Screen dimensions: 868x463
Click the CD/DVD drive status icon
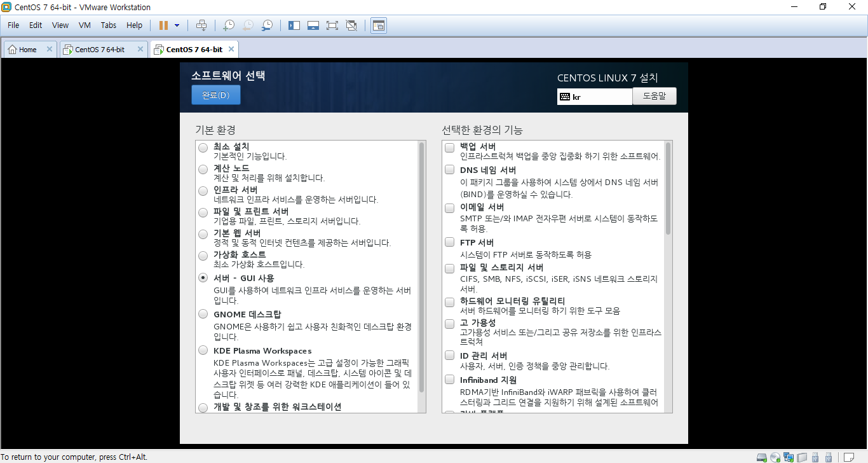[x=775, y=457]
